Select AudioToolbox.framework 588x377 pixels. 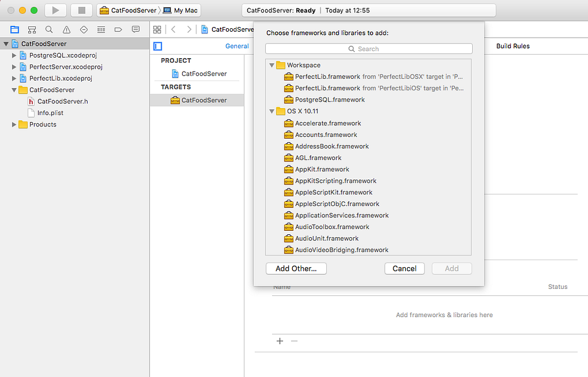click(x=326, y=227)
